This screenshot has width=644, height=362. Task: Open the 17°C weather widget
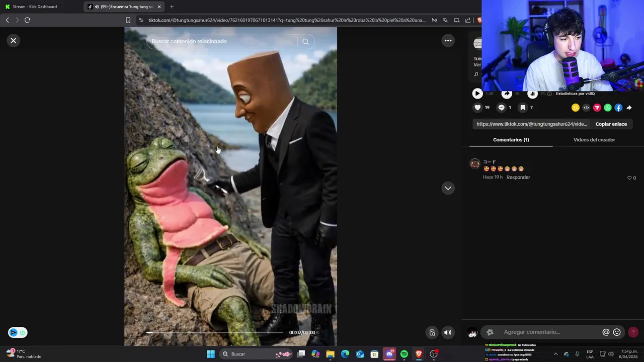24,354
